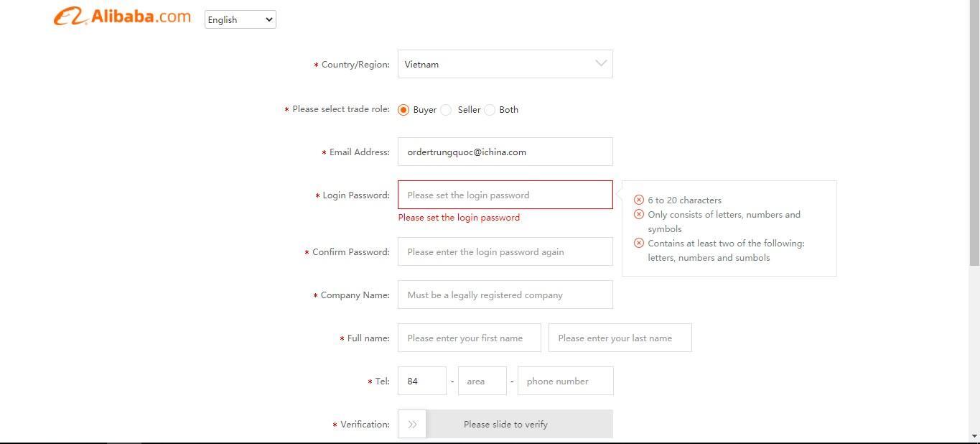Screen dimensions: 980x444
Task: Click the Tel area code field
Action: pos(482,381)
